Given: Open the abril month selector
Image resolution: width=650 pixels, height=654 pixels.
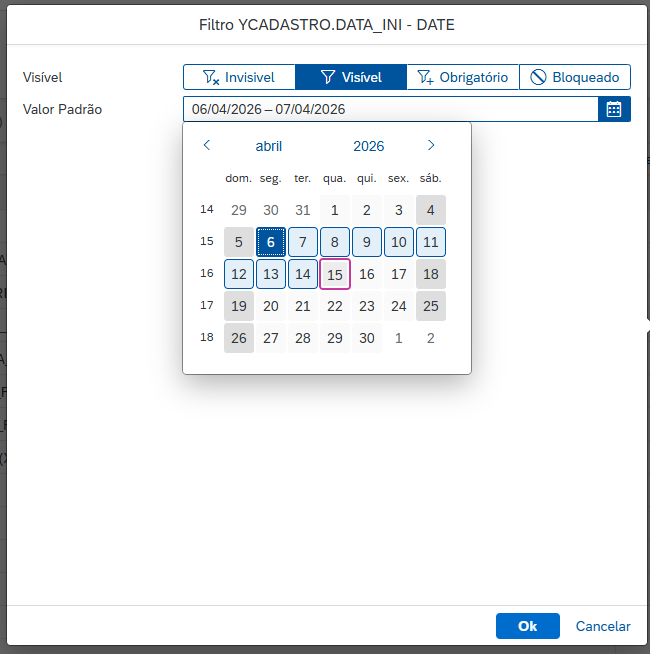Looking at the screenshot, I should 269,146.
